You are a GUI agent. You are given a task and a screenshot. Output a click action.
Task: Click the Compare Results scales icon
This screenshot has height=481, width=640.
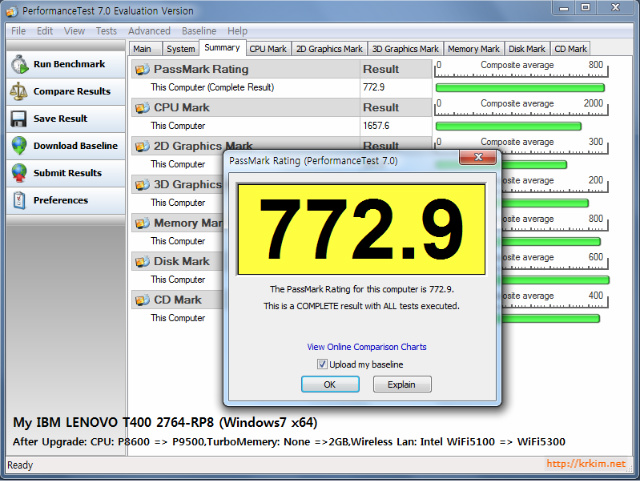coord(19,91)
